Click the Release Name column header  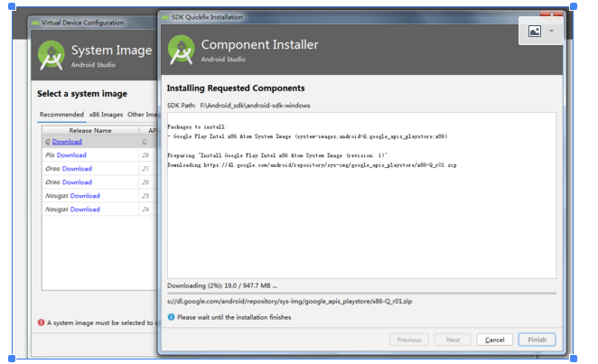[x=90, y=130]
